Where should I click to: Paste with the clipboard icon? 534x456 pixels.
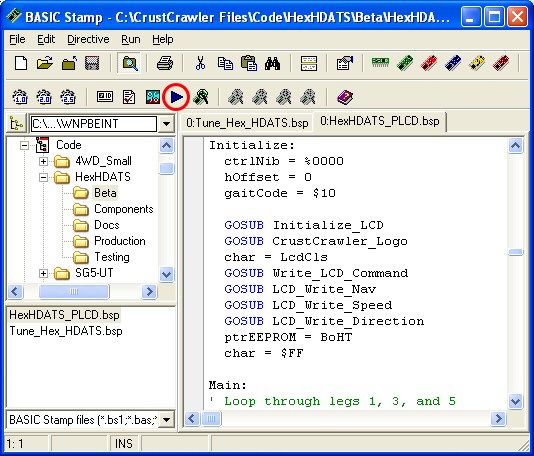pyautogui.click(x=249, y=63)
